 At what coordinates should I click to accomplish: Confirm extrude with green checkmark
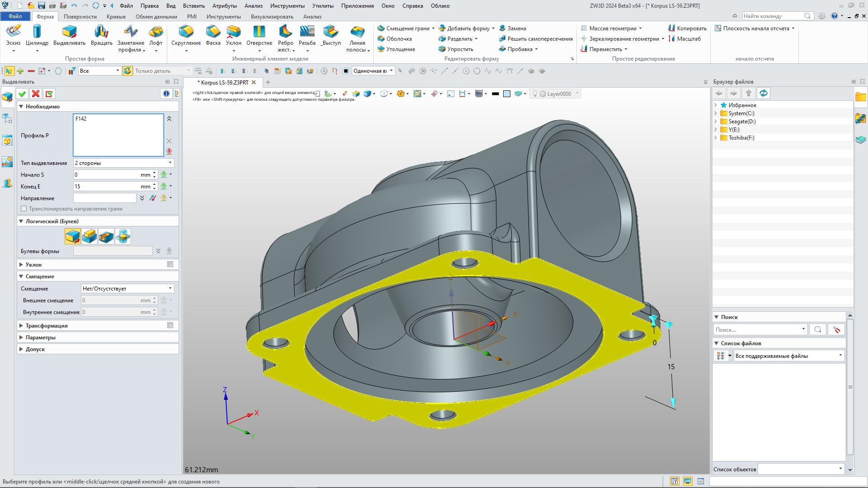pos(22,94)
